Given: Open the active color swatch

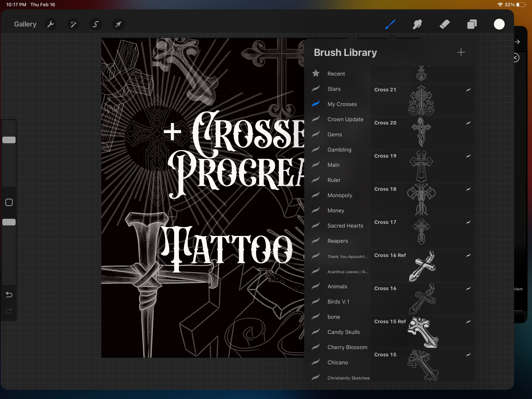Looking at the screenshot, I should [499, 24].
